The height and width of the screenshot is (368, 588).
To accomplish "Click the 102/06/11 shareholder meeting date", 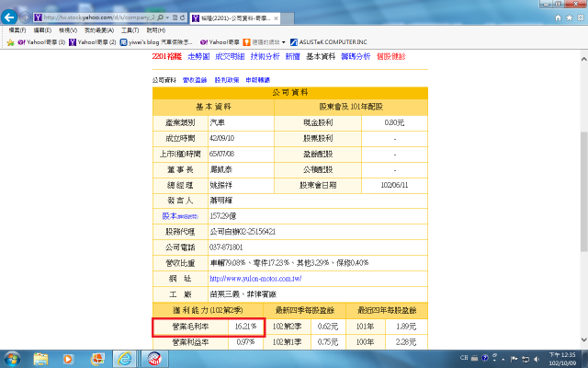I will pyautogui.click(x=394, y=185).
